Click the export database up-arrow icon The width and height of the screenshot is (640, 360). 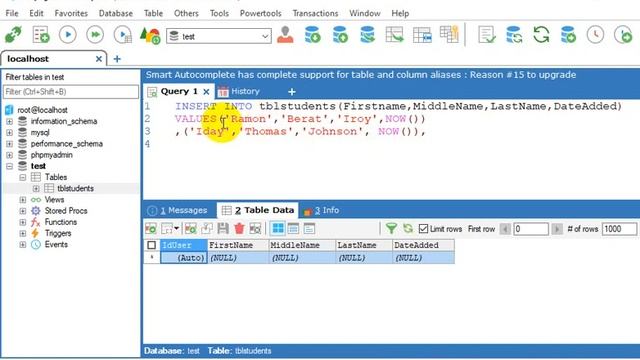(x=340, y=35)
